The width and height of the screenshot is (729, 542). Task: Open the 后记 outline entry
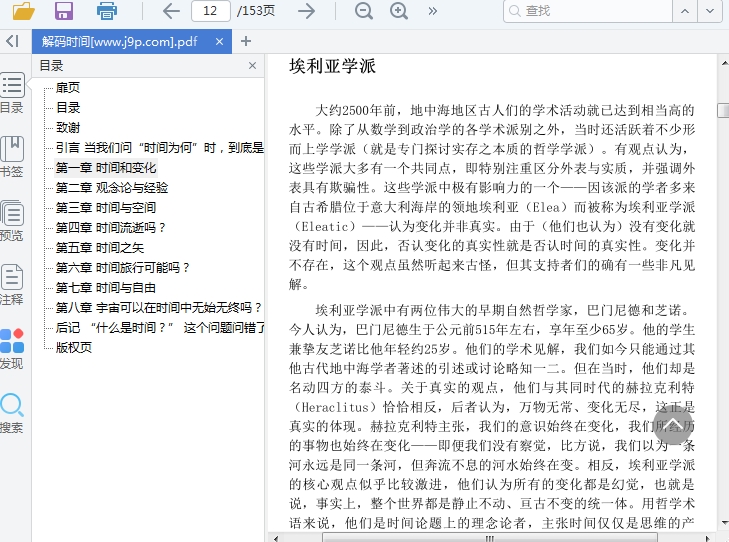point(159,327)
